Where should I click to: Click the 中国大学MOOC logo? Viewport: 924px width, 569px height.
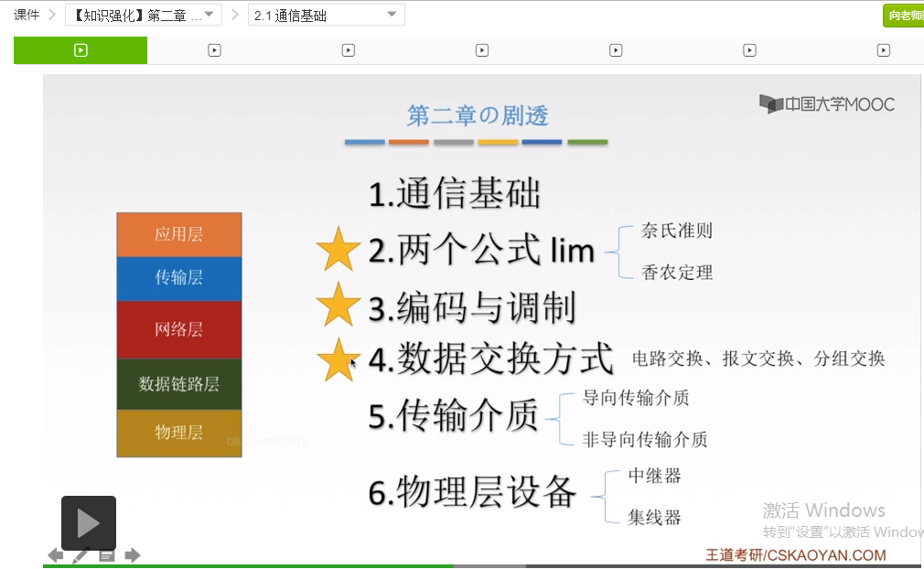pos(827,104)
